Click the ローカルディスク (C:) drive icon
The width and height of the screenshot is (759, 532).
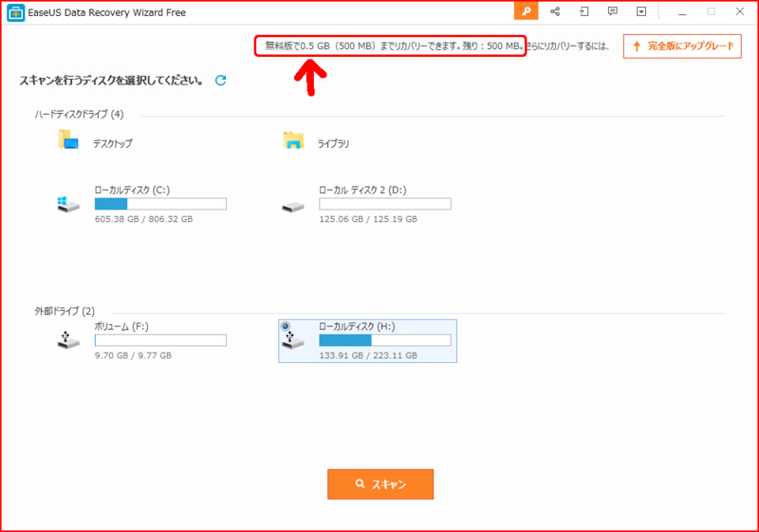point(68,204)
